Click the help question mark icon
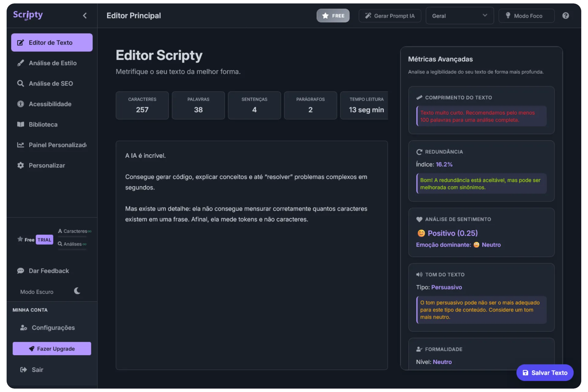The width and height of the screenshot is (588, 392). pos(565,16)
